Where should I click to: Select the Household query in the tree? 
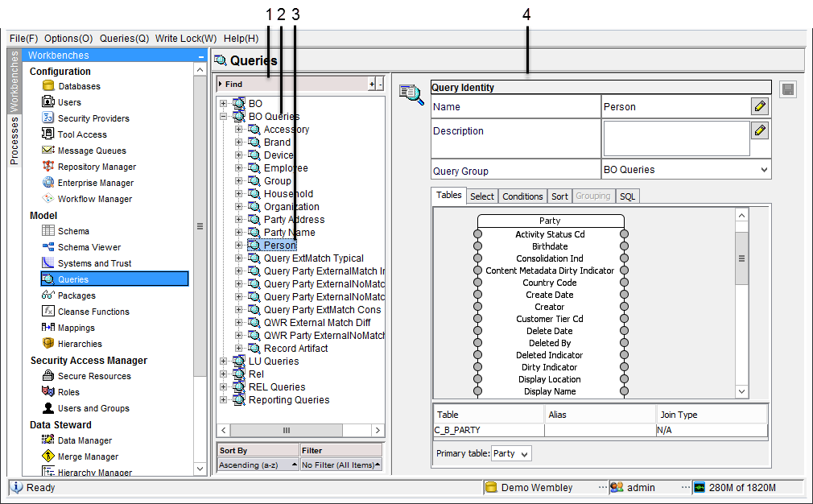288,194
